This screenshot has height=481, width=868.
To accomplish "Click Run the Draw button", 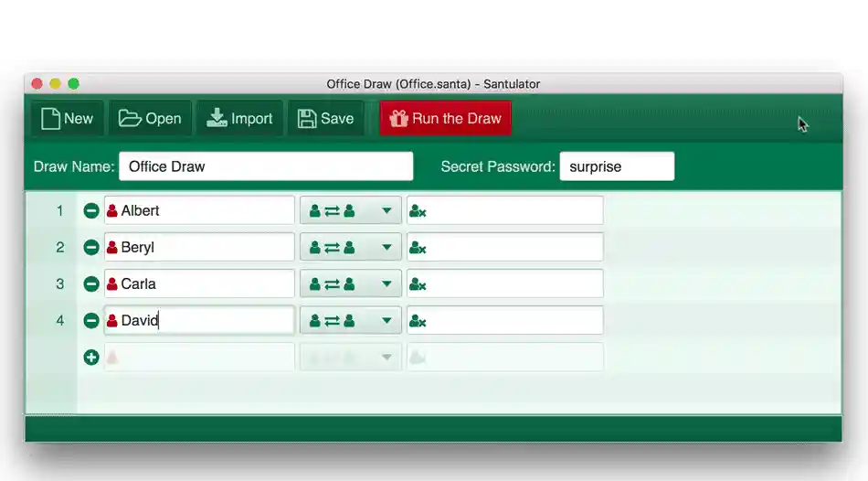I will pyautogui.click(x=446, y=118).
